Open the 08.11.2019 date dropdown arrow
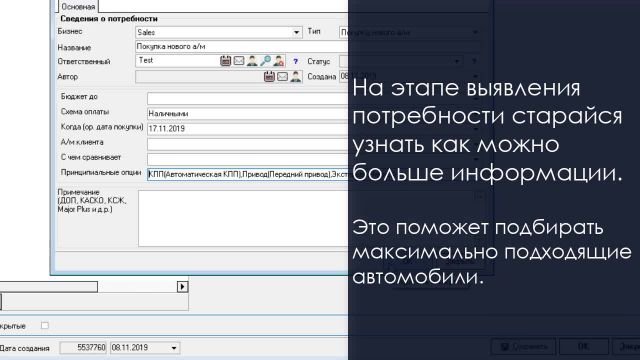 [x=174, y=348]
